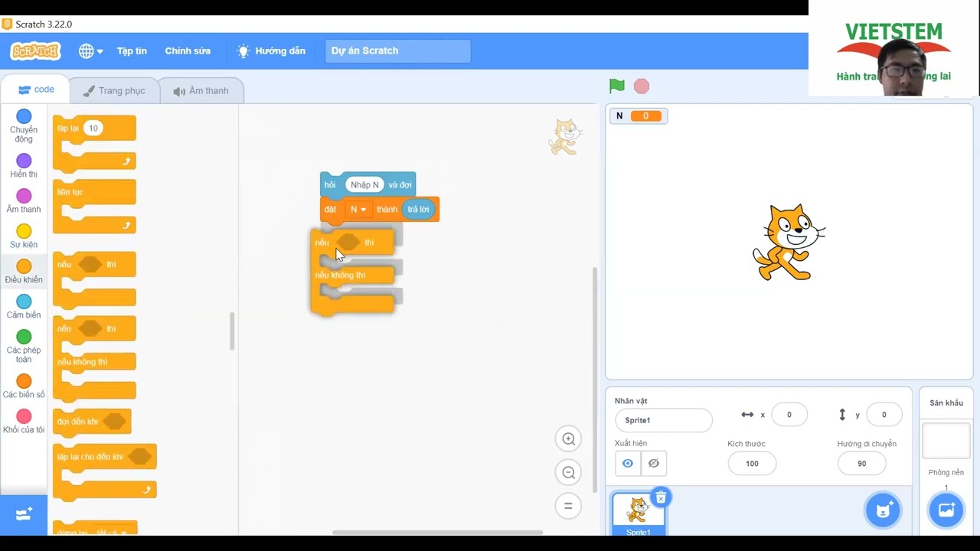Click the red stop button
Image resolution: width=980 pixels, height=551 pixels.
pos(642,86)
